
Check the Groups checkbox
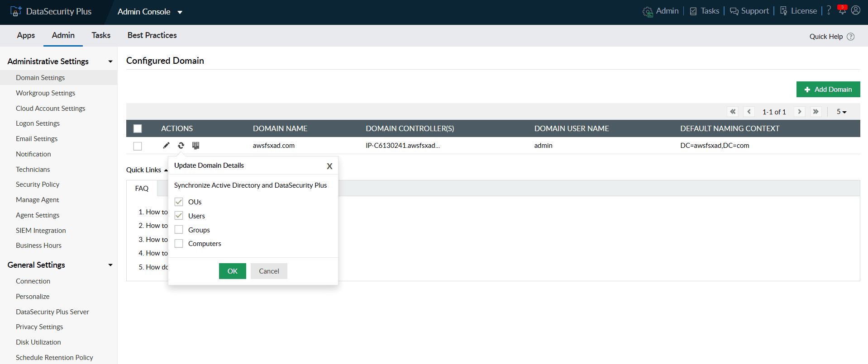(x=179, y=230)
